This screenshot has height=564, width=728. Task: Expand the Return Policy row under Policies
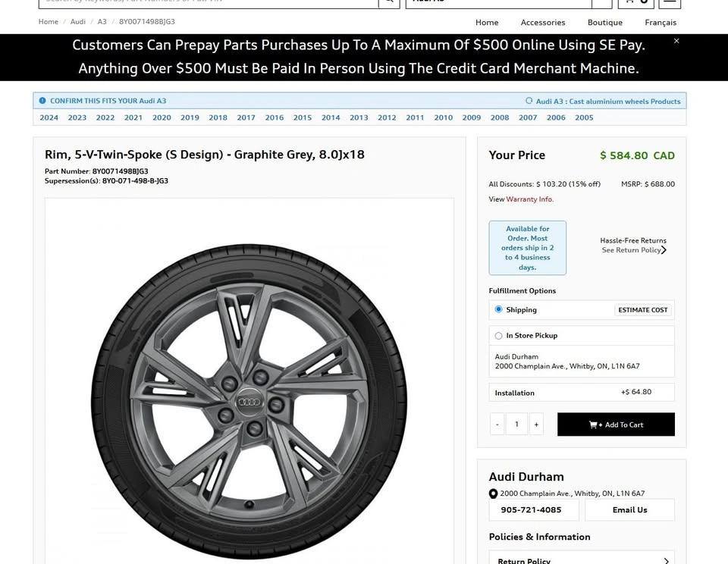[666, 560]
